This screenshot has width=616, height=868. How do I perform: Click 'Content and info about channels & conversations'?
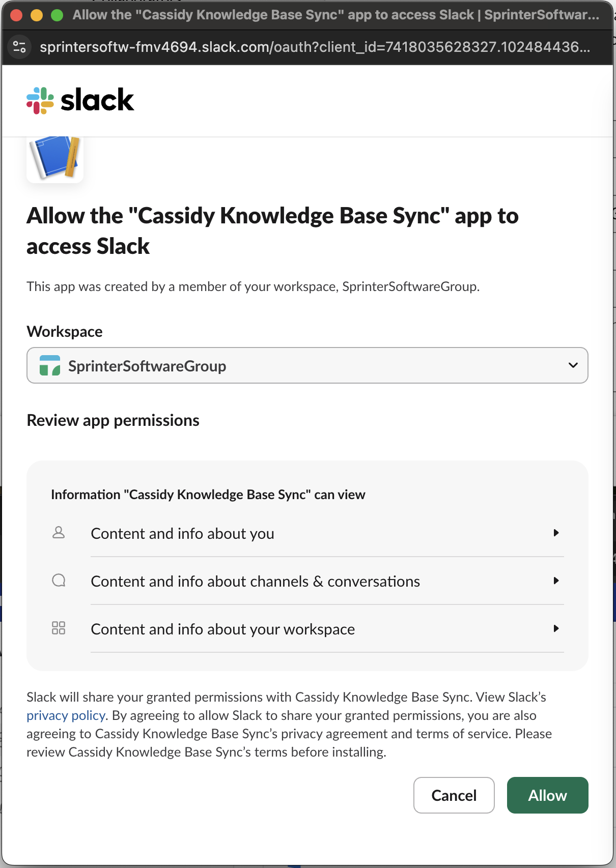pos(255,581)
